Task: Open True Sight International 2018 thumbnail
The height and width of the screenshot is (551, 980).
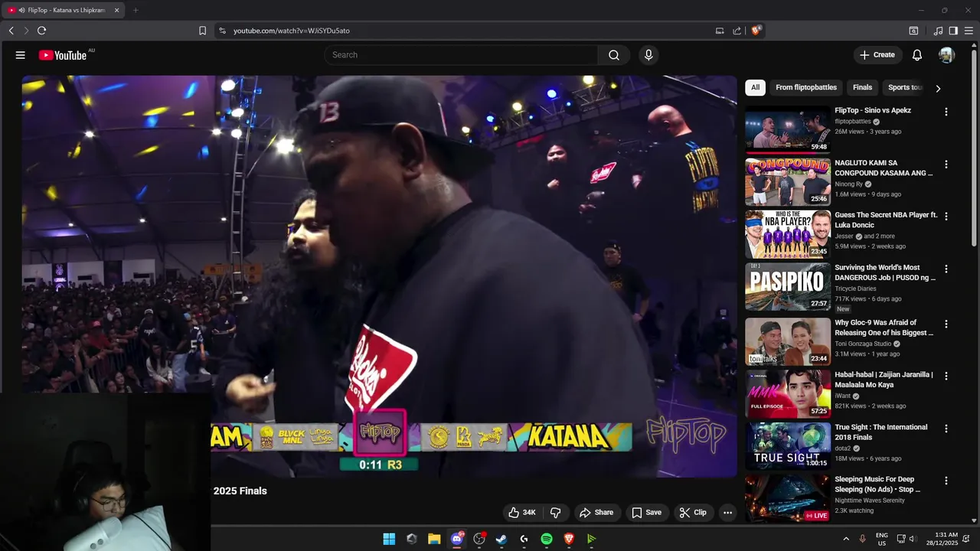Action: (788, 446)
